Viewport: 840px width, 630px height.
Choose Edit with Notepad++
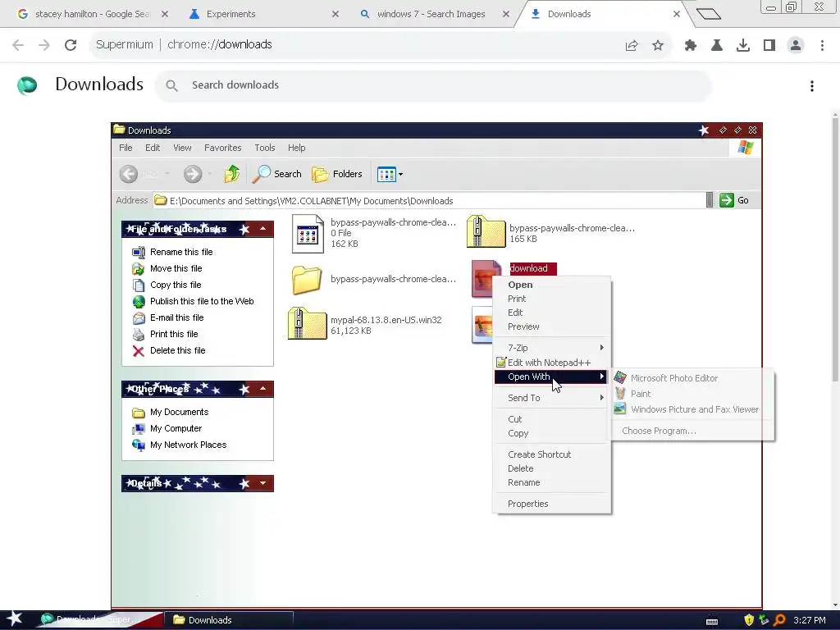click(x=552, y=363)
